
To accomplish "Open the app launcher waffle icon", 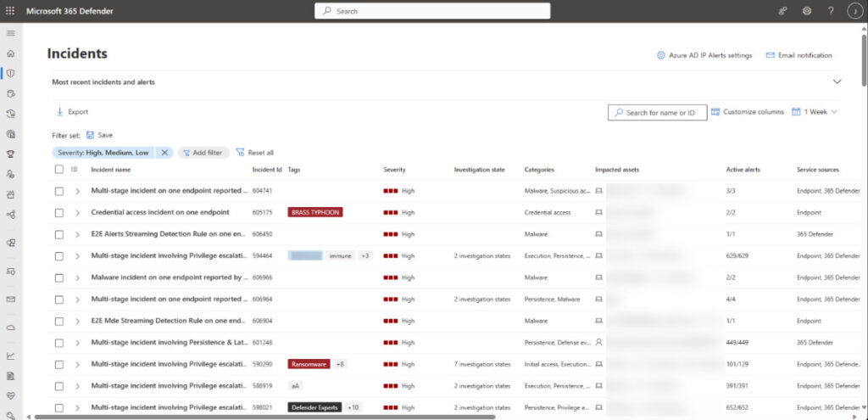I will pos(10,11).
